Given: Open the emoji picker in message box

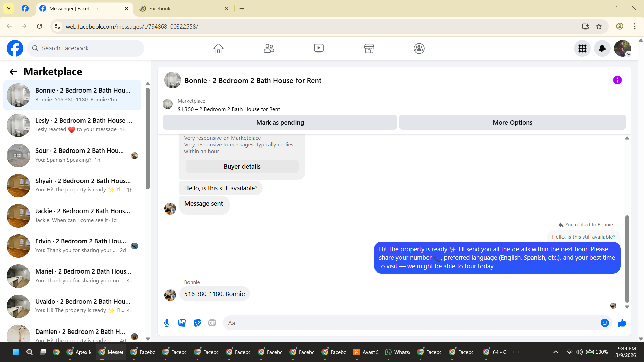Looking at the screenshot, I should (x=605, y=323).
